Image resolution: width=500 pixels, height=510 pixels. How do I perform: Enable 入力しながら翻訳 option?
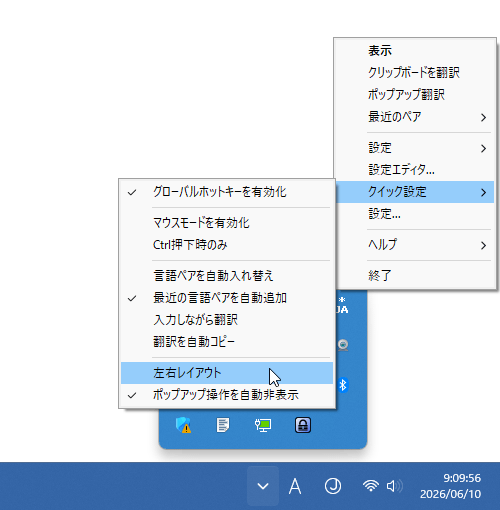pos(227,320)
